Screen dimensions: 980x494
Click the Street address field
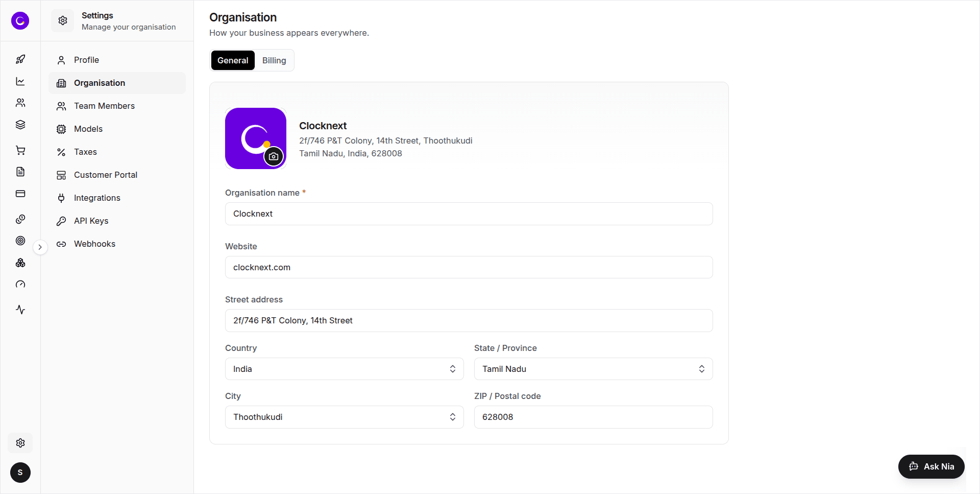pyautogui.click(x=469, y=320)
